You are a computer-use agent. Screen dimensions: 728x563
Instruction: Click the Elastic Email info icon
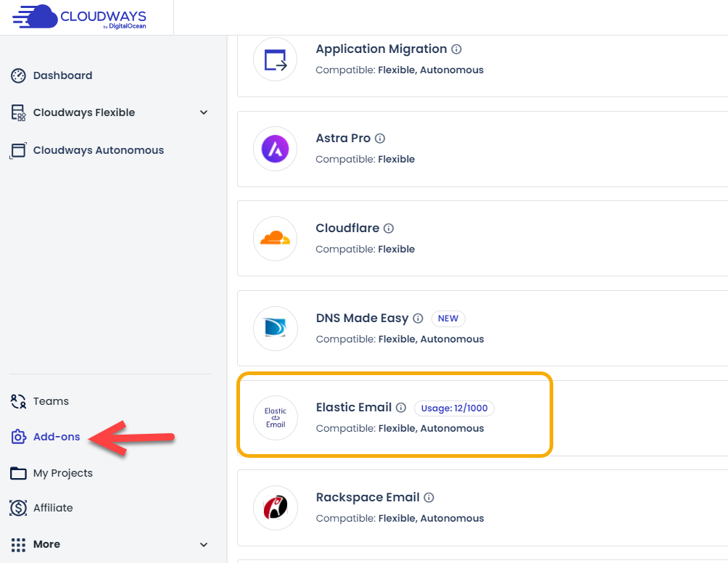tap(401, 407)
